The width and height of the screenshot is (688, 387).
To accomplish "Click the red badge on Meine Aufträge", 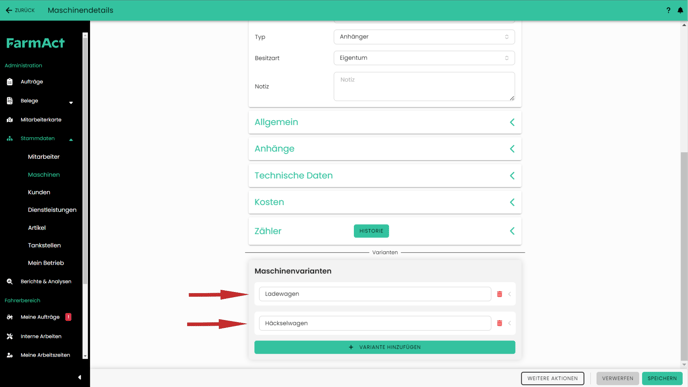I will [68, 317].
